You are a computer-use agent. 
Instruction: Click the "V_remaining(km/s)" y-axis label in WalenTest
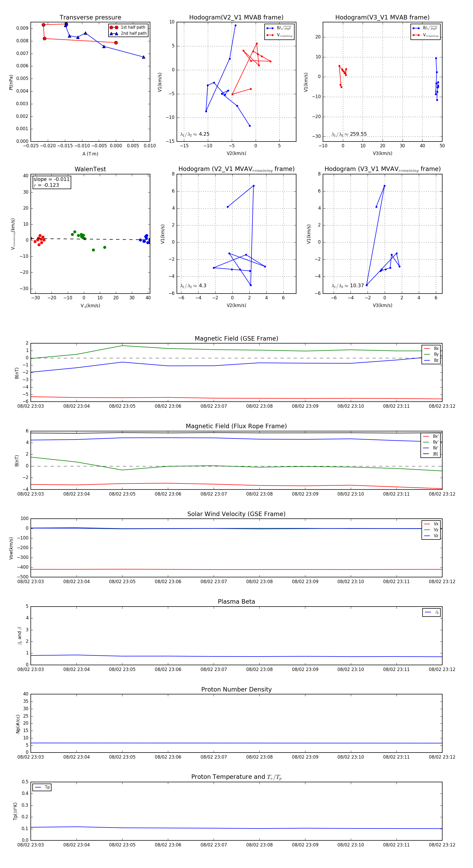[x=13, y=234]
